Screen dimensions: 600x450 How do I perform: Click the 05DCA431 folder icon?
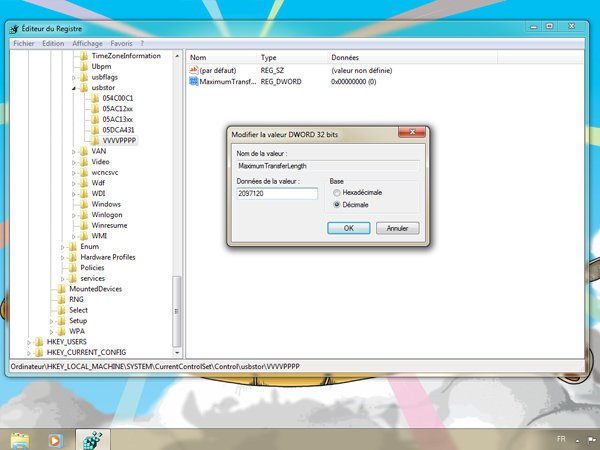click(x=95, y=130)
